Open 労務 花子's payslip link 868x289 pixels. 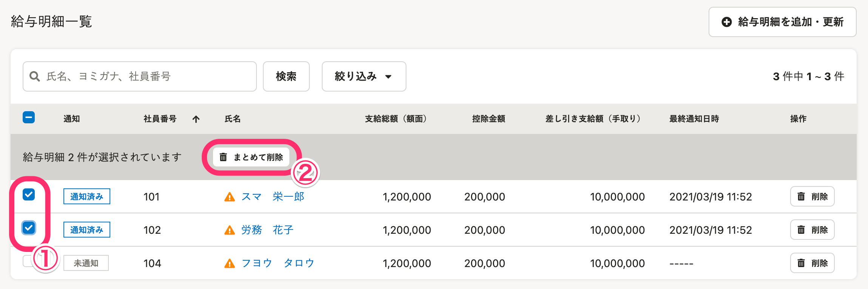tap(267, 230)
